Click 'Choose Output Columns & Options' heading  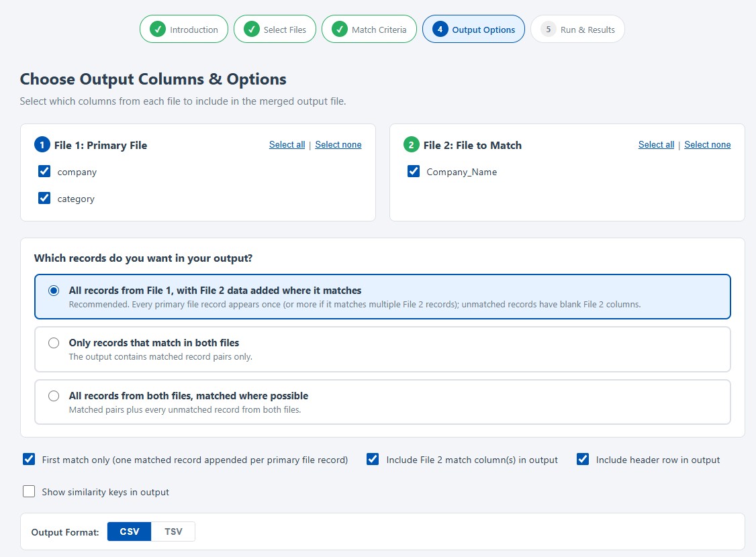click(153, 79)
